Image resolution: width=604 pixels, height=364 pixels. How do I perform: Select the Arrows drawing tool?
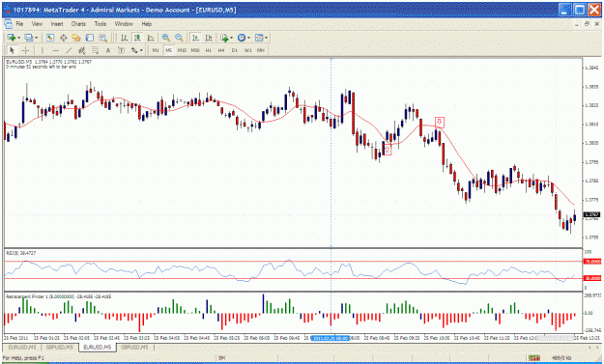coord(134,50)
